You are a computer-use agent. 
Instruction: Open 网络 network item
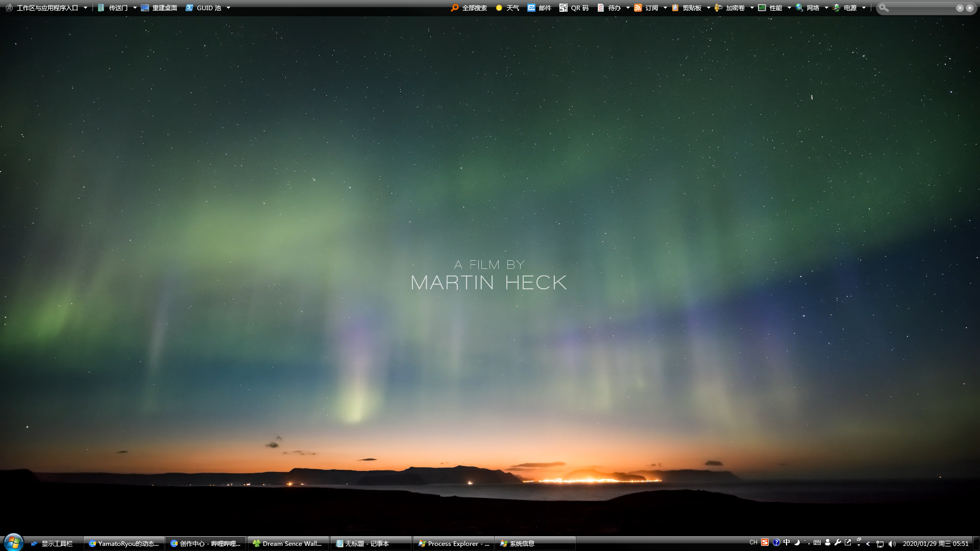[807, 8]
